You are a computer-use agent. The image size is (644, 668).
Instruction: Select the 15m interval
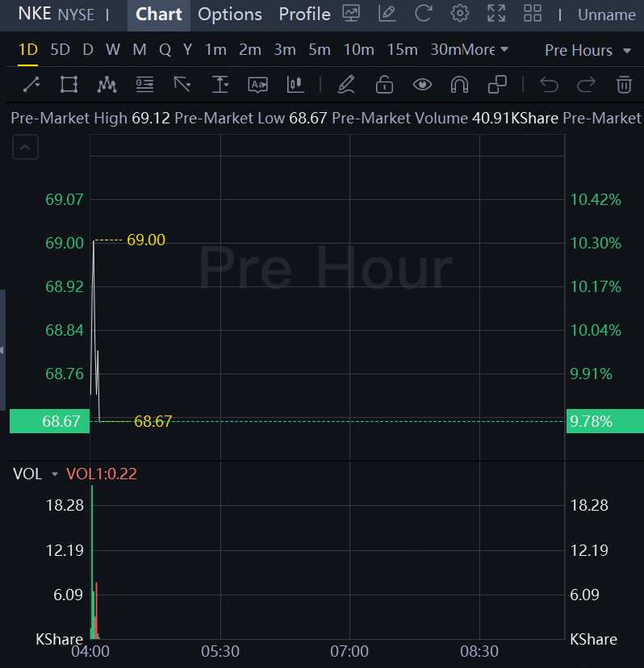coord(403,50)
